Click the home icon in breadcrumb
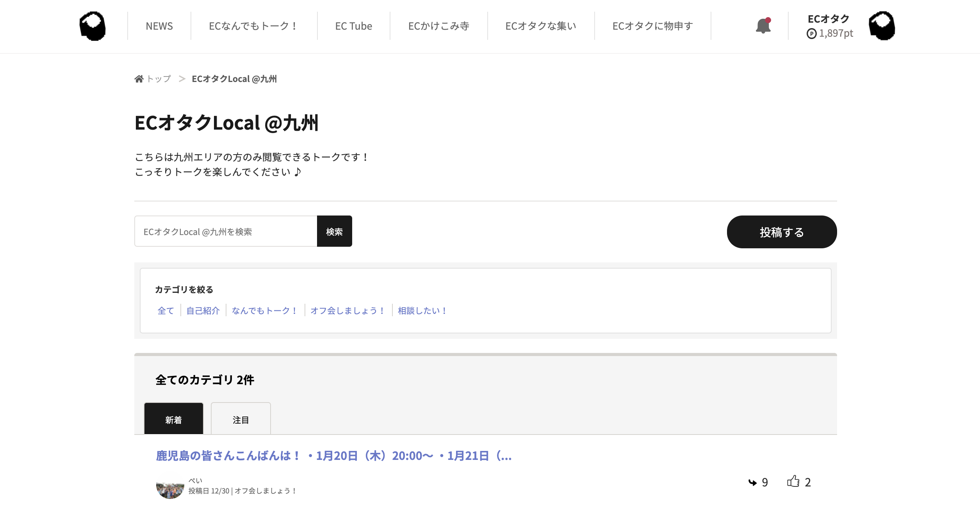This screenshot has height=513, width=980. pyautogui.click(x=139, y=79)
